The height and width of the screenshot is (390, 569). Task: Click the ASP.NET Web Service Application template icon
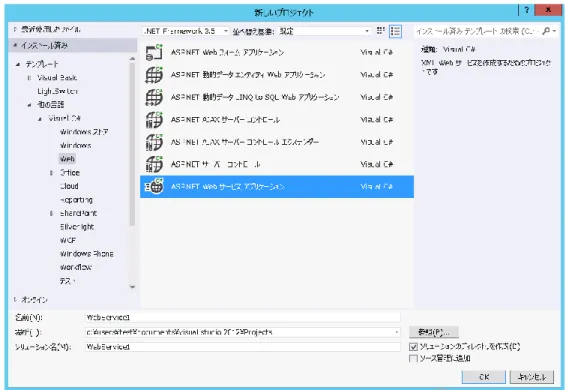[154, 186]
